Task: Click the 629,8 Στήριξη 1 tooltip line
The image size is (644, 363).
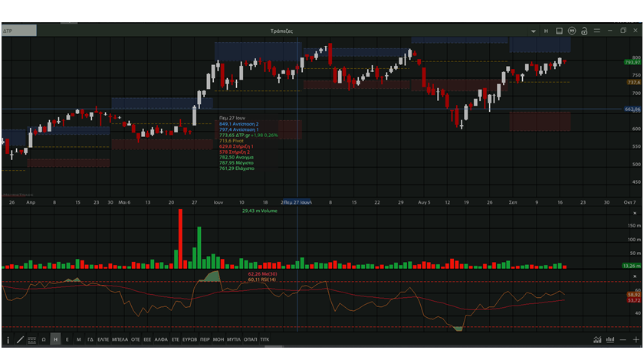Action: (236, 146)
